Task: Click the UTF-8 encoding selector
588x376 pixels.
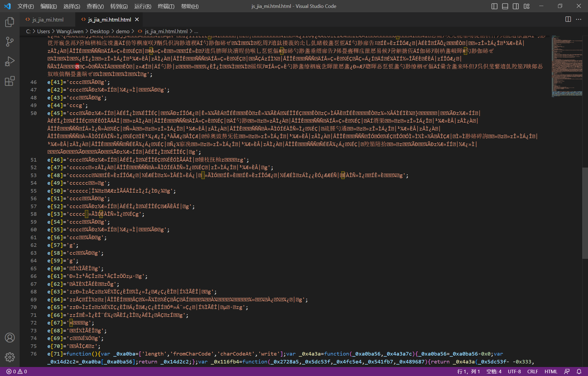Action: (x=514, y=371)
